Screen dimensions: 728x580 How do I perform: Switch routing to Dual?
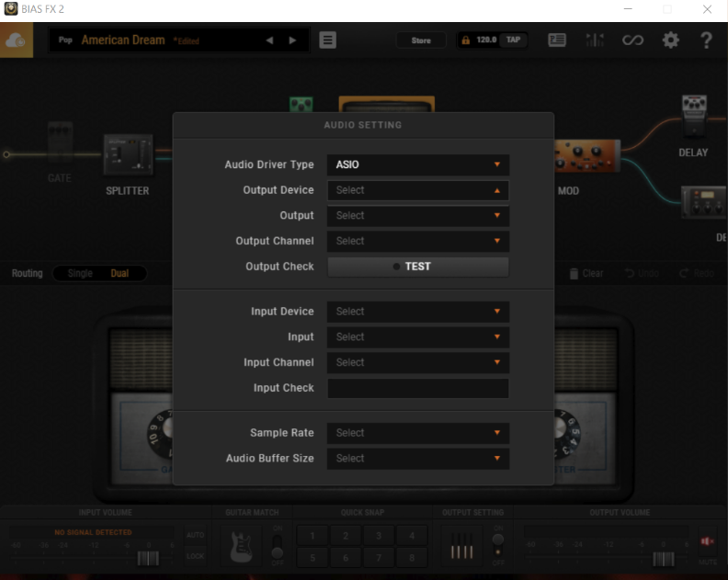click(119, 274)
